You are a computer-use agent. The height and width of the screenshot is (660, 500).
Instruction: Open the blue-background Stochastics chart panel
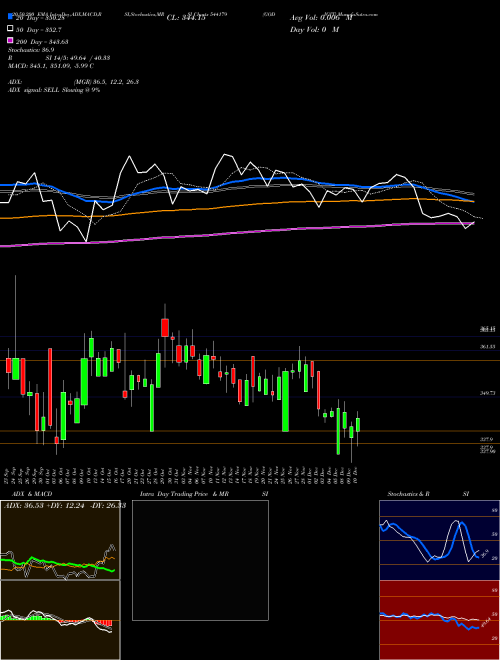point(439,540)
